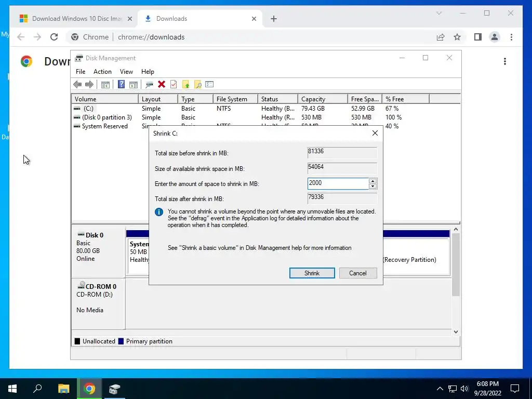Reload the Chrome page
532x399 pixels.
point(54,37)
